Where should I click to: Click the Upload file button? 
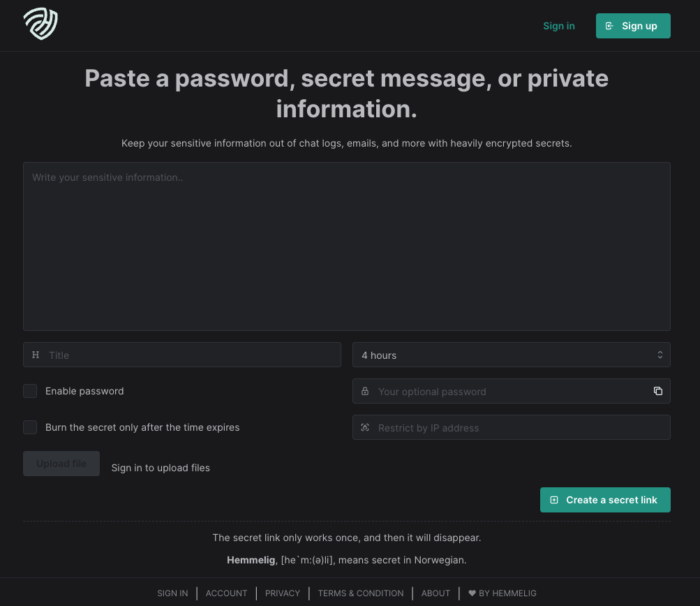pyautogui.click(x=61, y=463)
